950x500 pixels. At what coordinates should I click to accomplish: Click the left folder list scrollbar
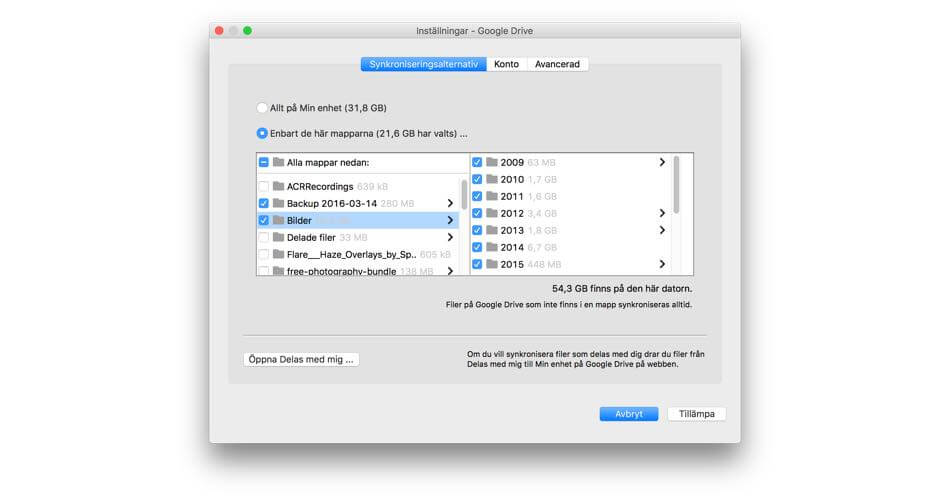(463, 195)
